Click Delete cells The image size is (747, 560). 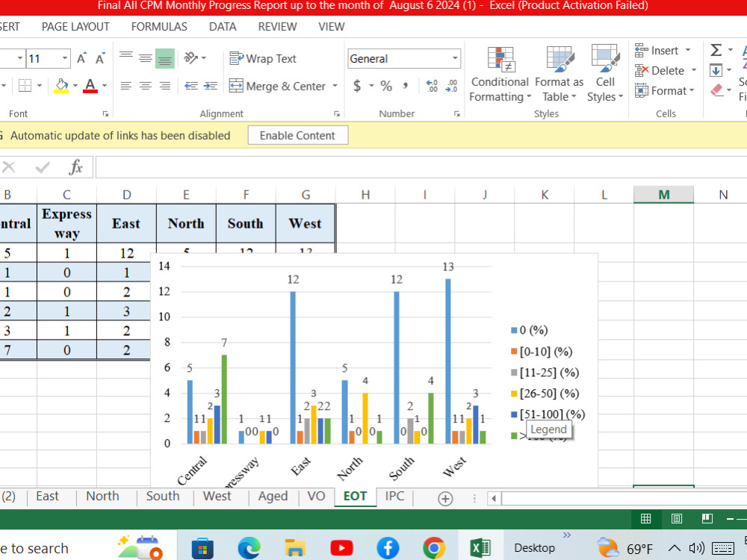[x=660, y=70]
